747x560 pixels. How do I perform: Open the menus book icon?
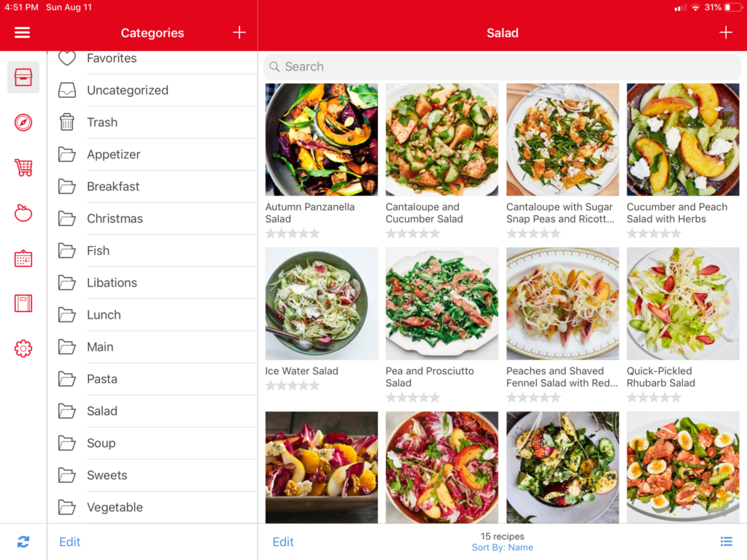[23, 303]
